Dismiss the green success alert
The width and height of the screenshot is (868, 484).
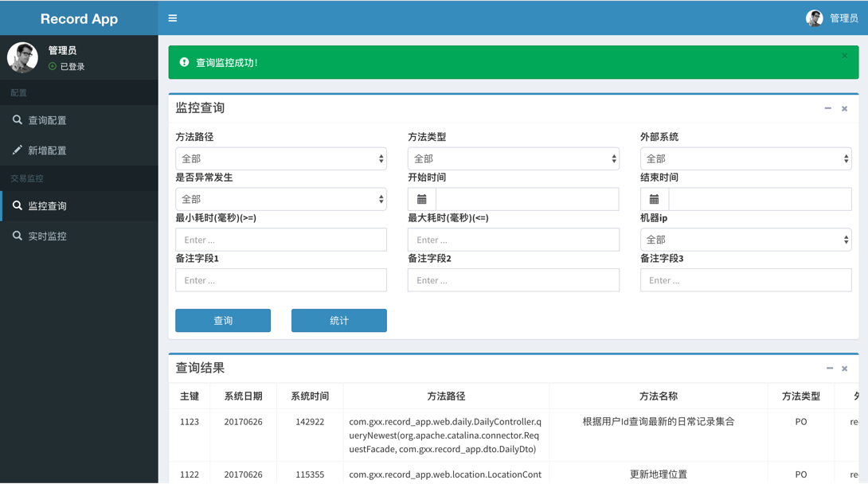844,55
